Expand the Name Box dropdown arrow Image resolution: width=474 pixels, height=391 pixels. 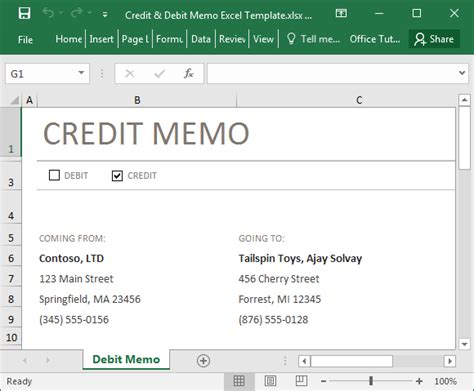point(81,73)
